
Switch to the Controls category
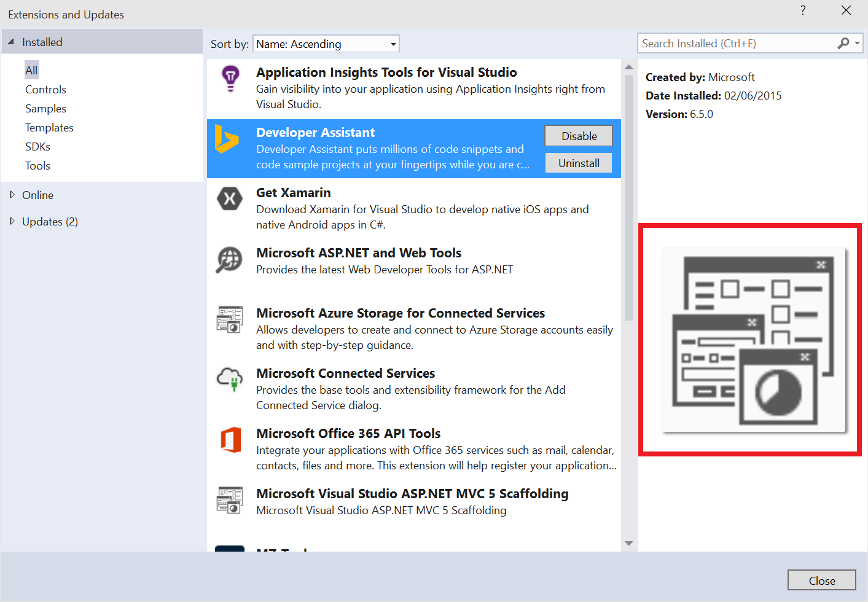tap(45, 89)
